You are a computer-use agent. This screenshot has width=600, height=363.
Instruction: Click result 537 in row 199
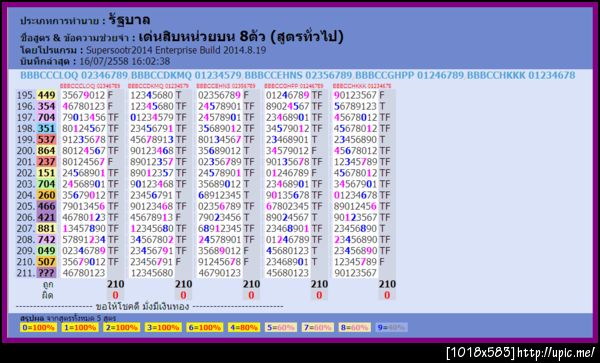(x=46, y=139)
